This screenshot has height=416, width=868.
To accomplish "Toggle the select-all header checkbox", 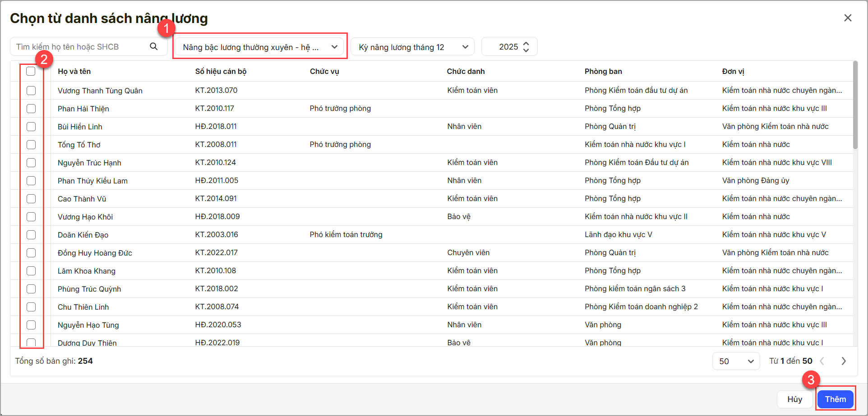I will pyautogui.click(x=31, y=71).
